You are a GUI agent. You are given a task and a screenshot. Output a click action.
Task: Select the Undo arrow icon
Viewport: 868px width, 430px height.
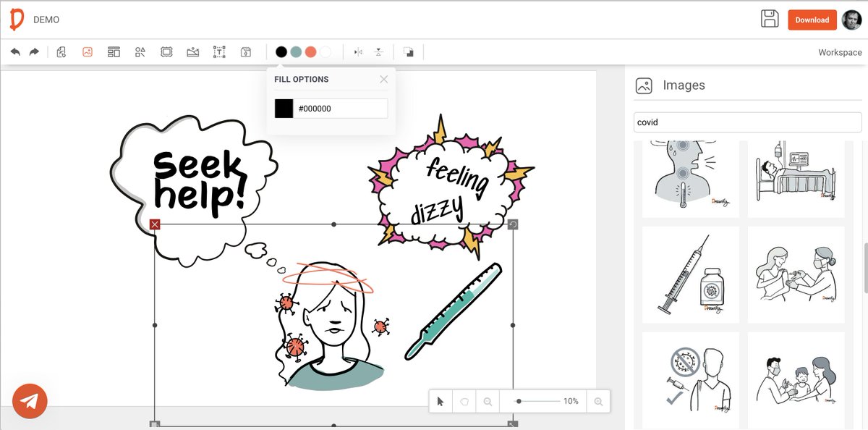pyautogui.click(x=16, y=51)
